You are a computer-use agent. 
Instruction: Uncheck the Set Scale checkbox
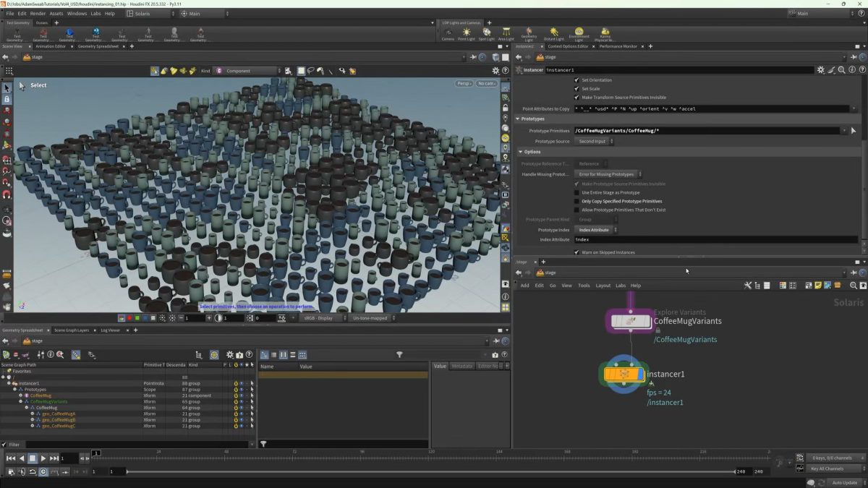point(576,88)
